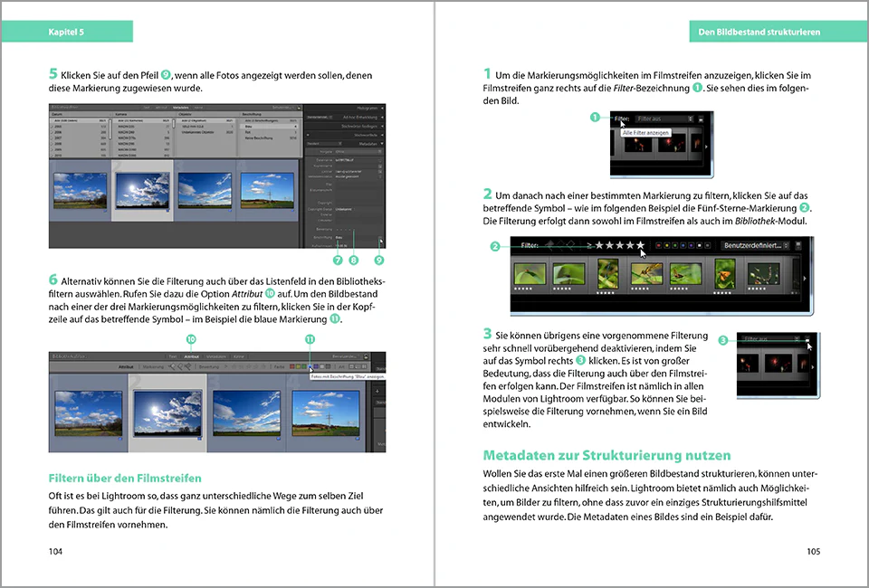Select the 'Rot' row in the Beschriftung column
Image resolution: width=869 pixels, height=588 pixels.
point(268,132)
